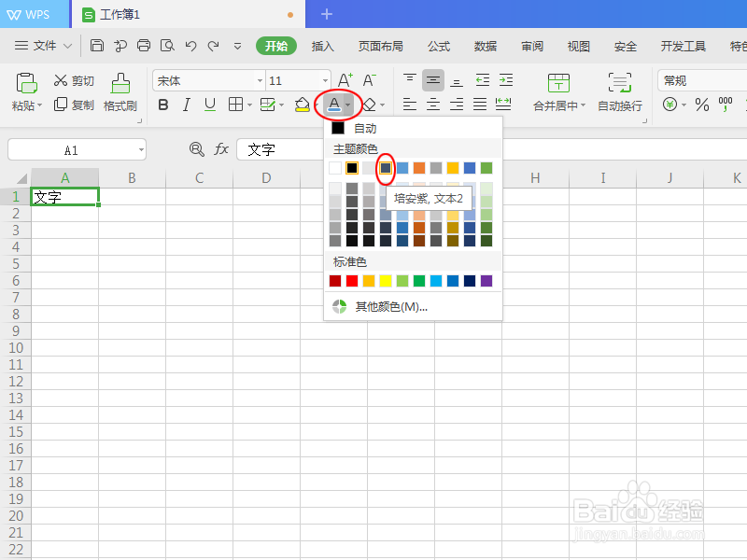
Task: Open the font name 宋体 dropdown
Action: (x=260, y=80)
